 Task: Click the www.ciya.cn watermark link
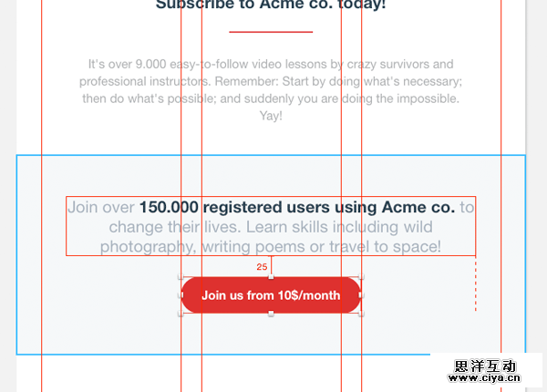[x=487, y=374]
